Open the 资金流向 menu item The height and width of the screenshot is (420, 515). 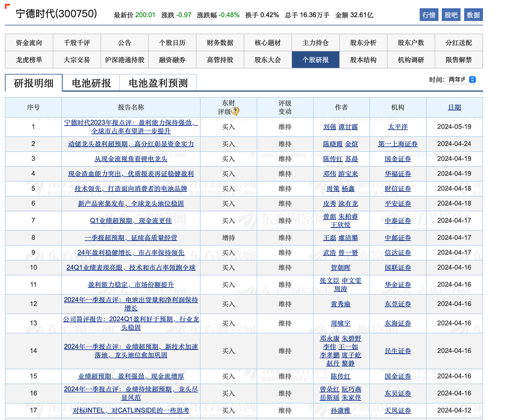pyautogui.click(x=29, y=43)
